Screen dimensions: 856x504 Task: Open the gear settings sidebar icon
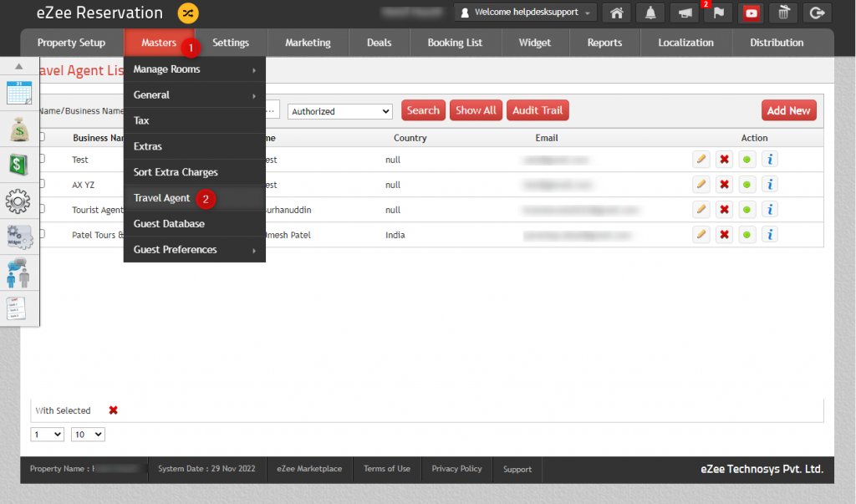coord(18,201)
